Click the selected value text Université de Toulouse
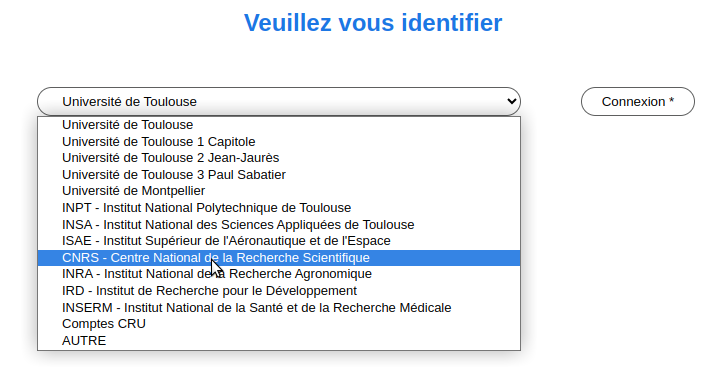The width and height of the screenshot is (723, 384). (130, 101)
